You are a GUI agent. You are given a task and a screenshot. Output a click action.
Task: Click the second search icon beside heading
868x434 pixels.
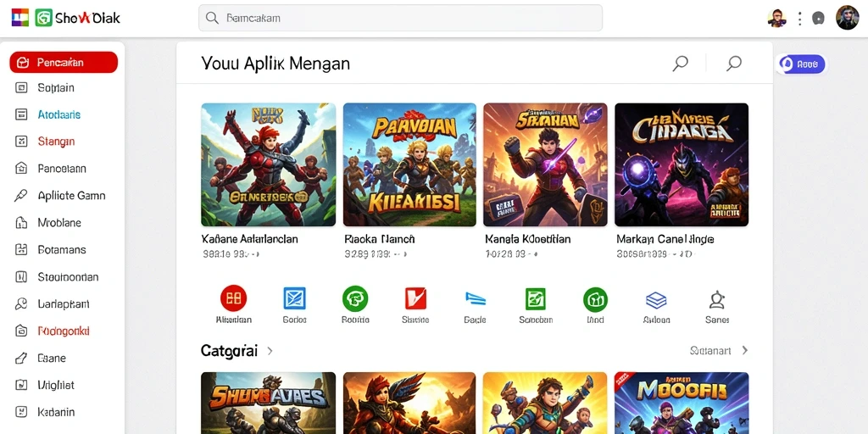point(733,64)
